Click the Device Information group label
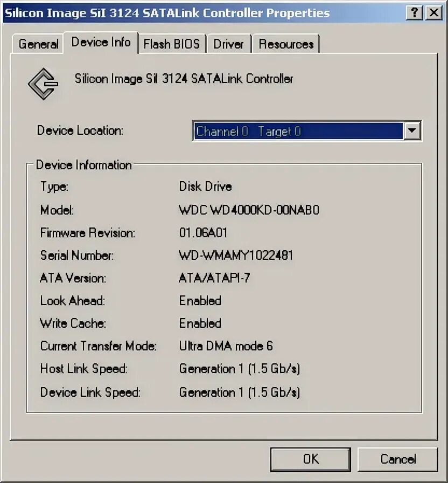 83,165
